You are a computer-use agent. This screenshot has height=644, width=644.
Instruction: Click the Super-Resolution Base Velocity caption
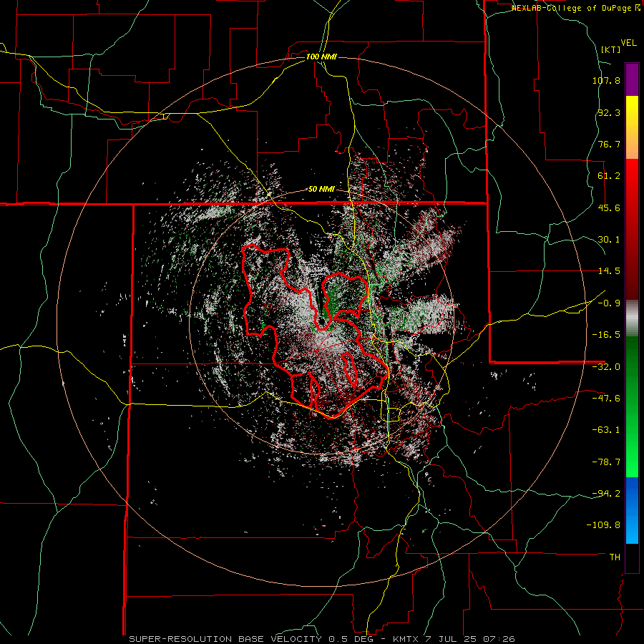[321, 639]
